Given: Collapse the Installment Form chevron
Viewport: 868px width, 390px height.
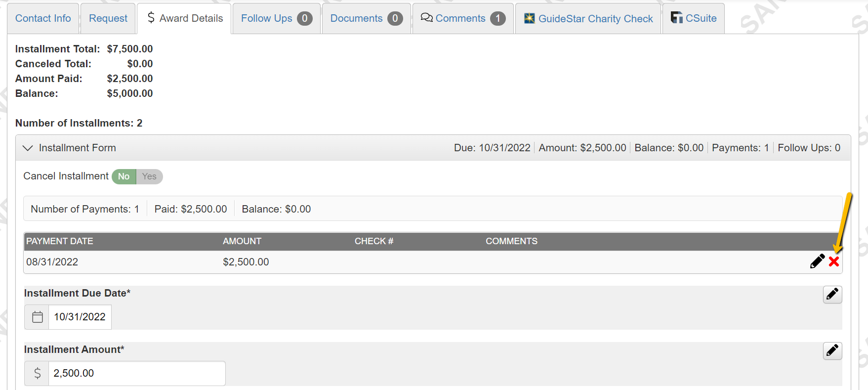Looking at the screenshot, I should point(28,148).
